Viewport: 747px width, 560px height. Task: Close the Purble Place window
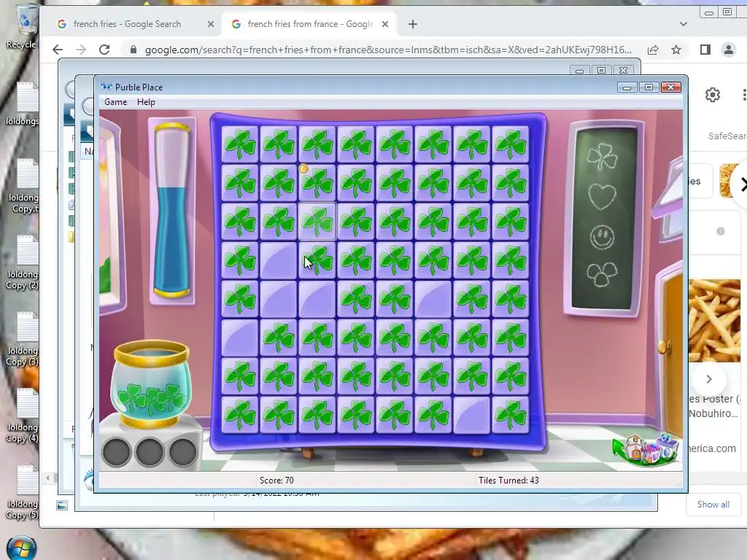(x=671, y=87)
